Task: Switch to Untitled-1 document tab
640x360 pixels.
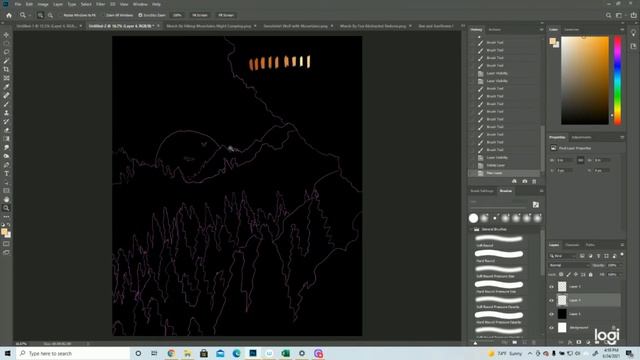Action: pos(47,26)
